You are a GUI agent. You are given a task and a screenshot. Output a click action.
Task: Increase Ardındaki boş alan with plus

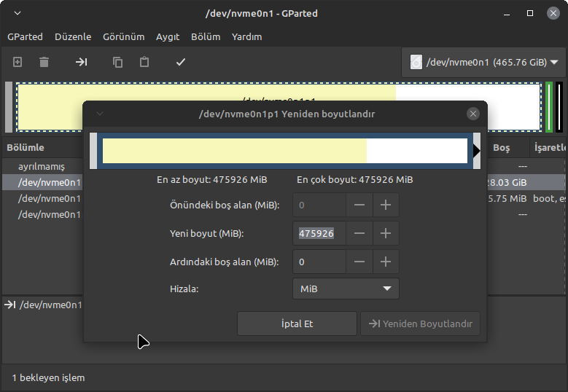[386, 262]
